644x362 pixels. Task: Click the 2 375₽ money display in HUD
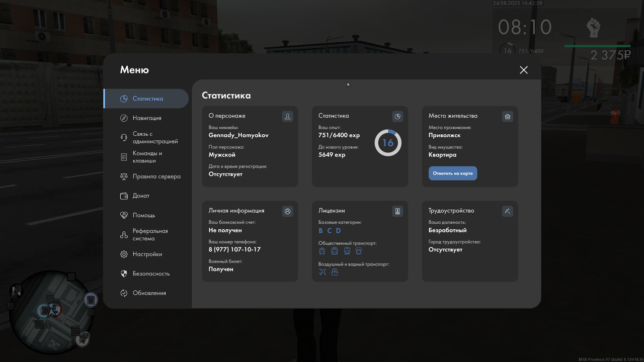tap(611, 55)
